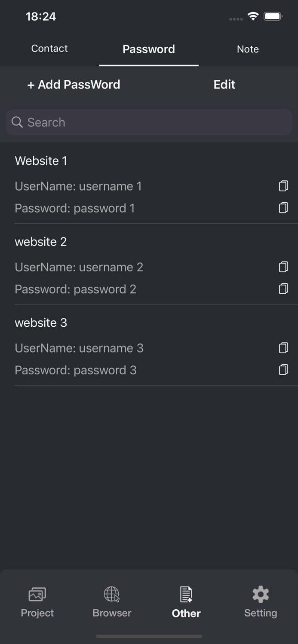Select the website 3 entry title
This screenshot has height=644, width=298.
(41, 323)
